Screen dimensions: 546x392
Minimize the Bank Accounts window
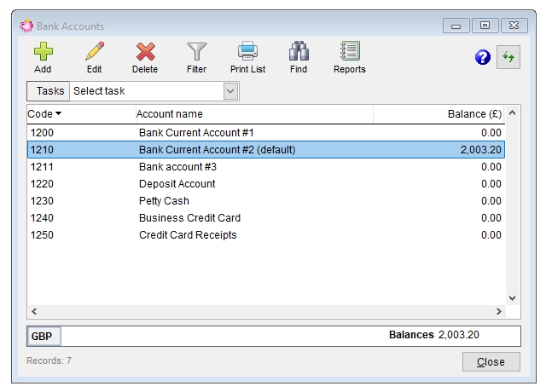[x=456, y=26]
